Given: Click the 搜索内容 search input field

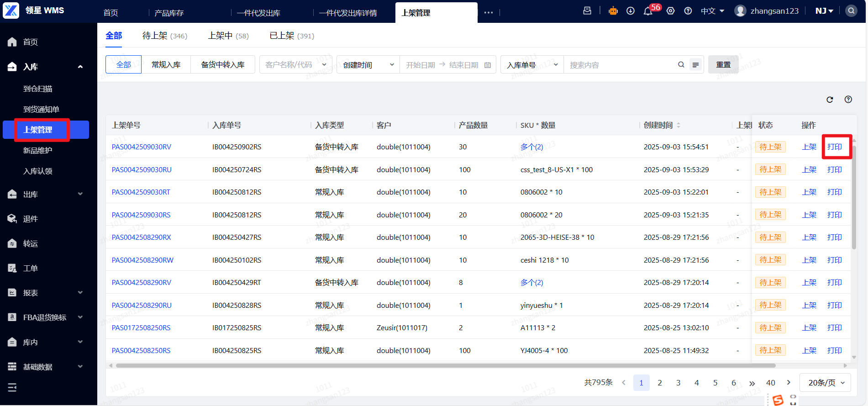Looking at the screenshot, I should pos(621,65).
